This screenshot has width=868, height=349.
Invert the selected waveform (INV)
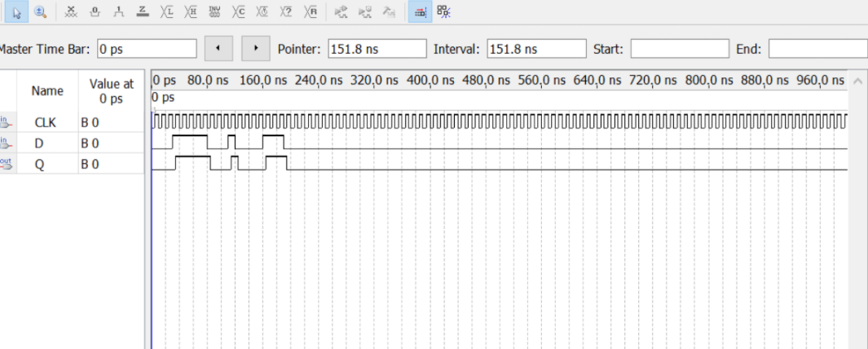pos(215,11)
